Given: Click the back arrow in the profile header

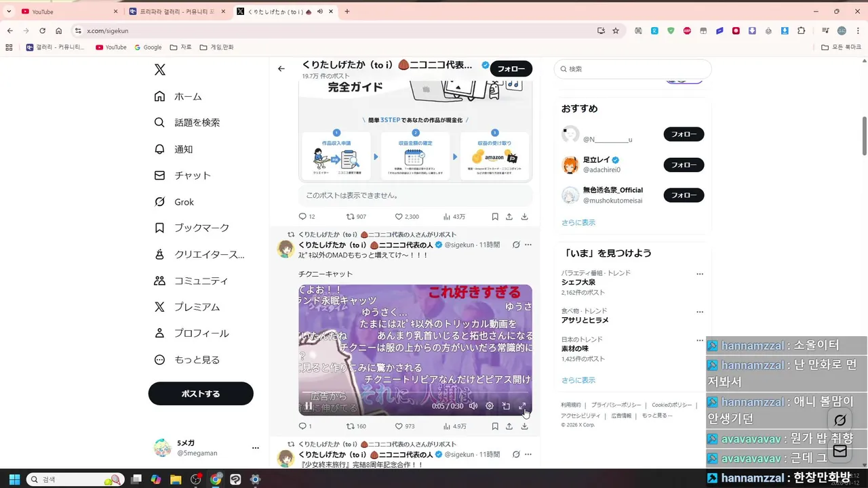Looking at the screenshot, I should pyautogui.click(x=281, y=68).
